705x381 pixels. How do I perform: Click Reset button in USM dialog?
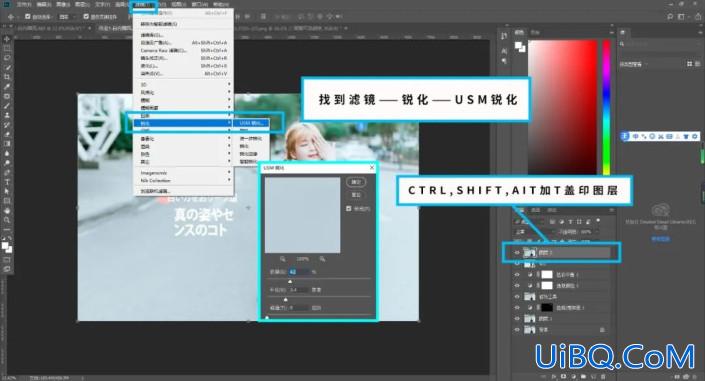click(x=356, y=195)
